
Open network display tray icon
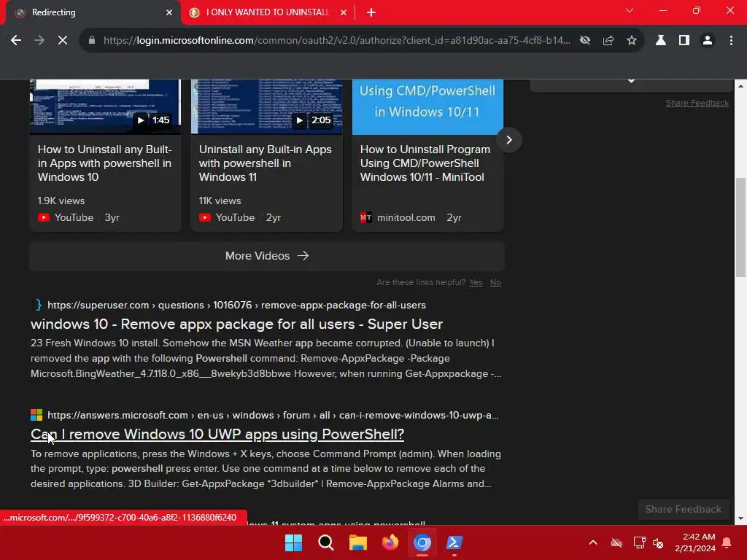click(x=639, y=542)
